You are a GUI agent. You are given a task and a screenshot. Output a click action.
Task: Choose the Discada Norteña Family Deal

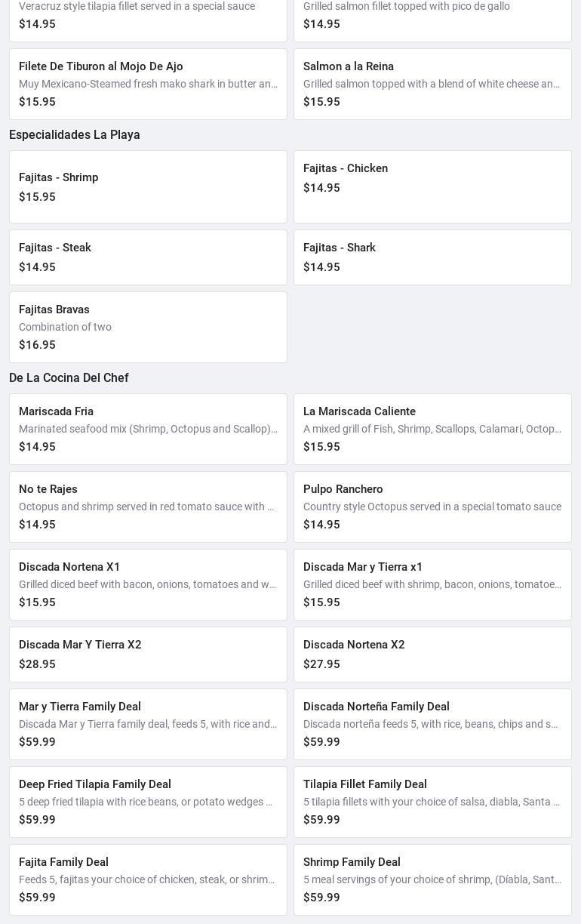point(432,724)
